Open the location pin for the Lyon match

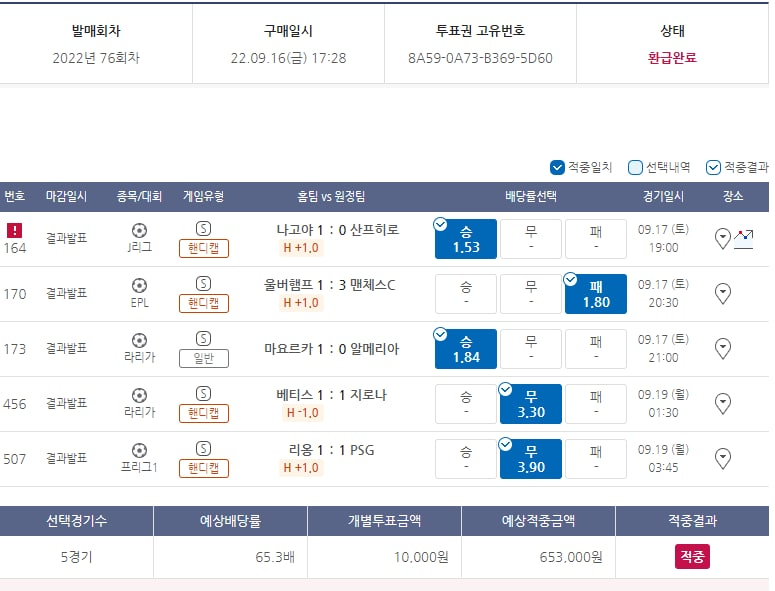[723, 459]
